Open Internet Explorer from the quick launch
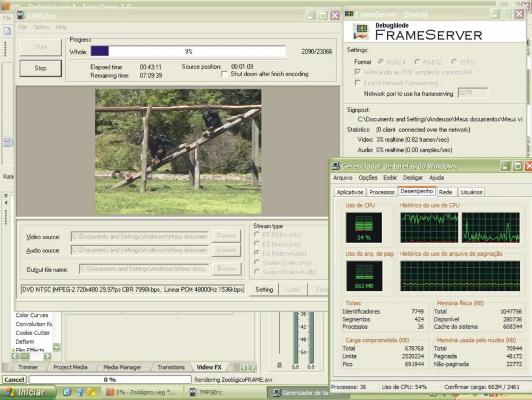532x400 pixels. click(x=67, y=392)
